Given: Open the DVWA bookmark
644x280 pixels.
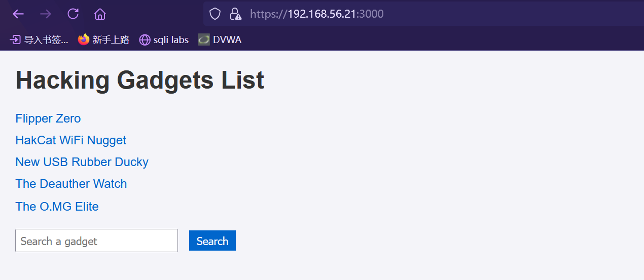Looking at the screenshot, I should pos(220,39).
